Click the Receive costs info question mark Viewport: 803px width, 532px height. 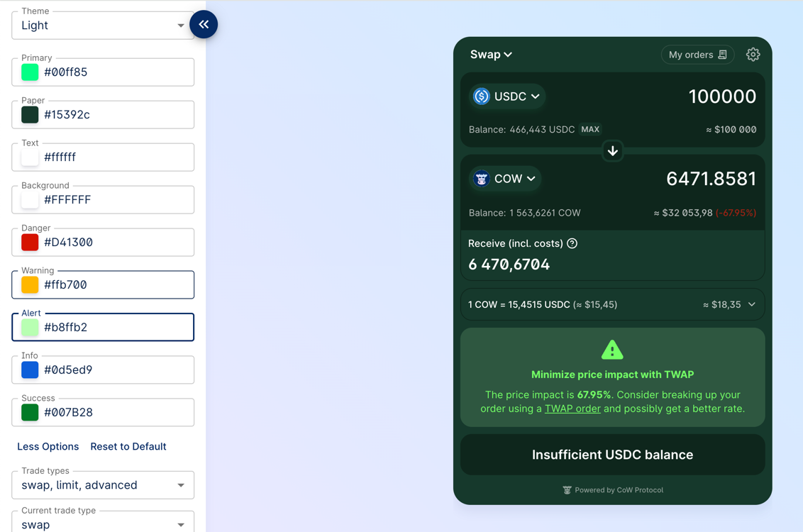pos(572,243)
